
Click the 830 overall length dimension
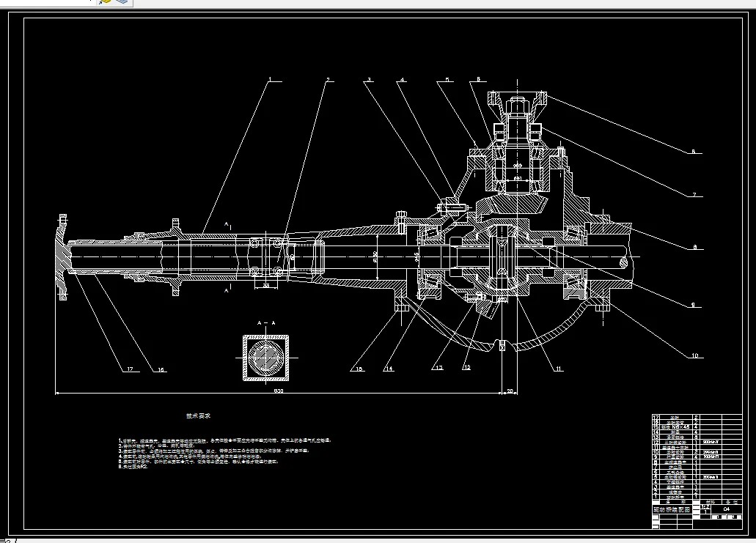pos(279,391)
